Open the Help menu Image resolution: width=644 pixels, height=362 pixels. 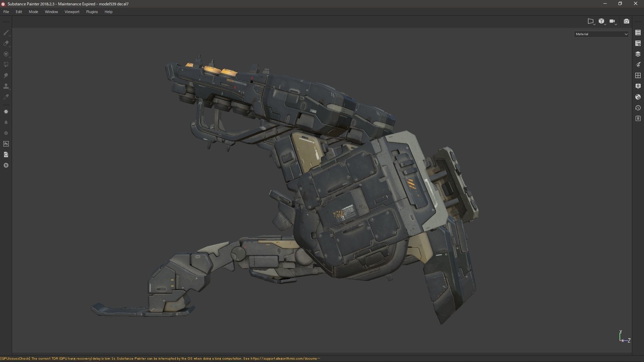(x=108, y=12)
